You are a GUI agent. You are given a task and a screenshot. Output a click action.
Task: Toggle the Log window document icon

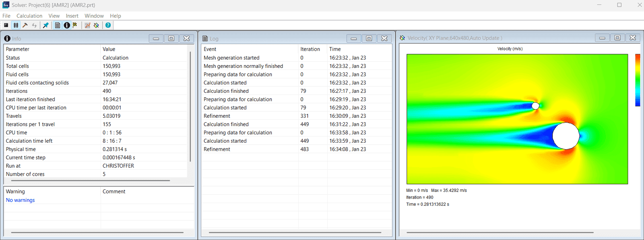tap(58, 25)
